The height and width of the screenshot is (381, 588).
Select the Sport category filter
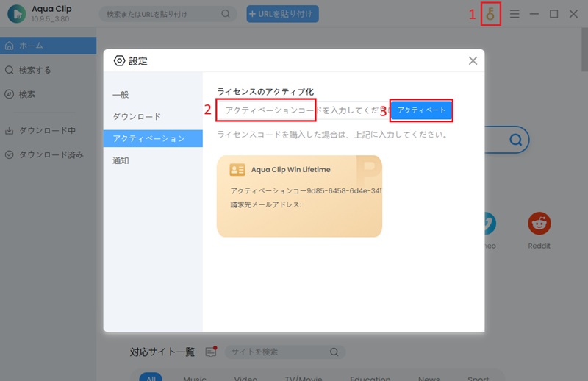pos(478,377)
